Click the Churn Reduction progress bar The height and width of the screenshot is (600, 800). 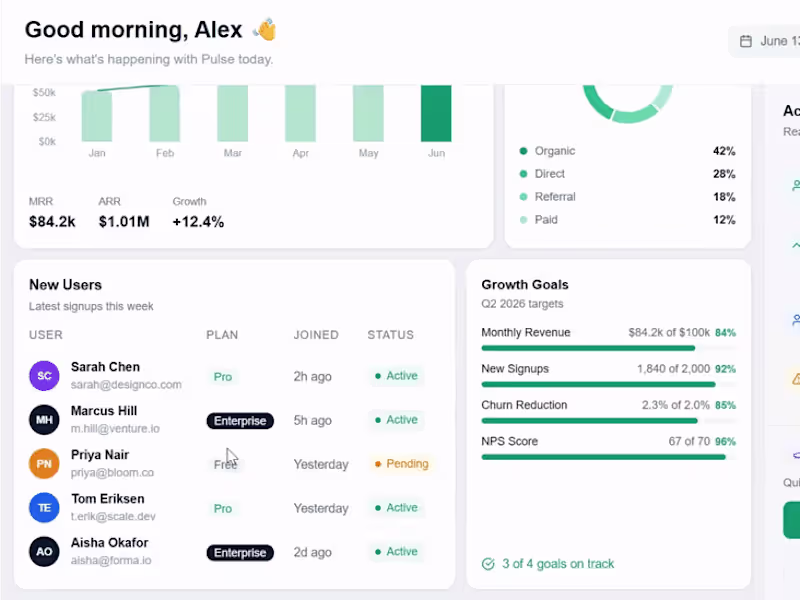pyautogui.click(x=609, y=420)
